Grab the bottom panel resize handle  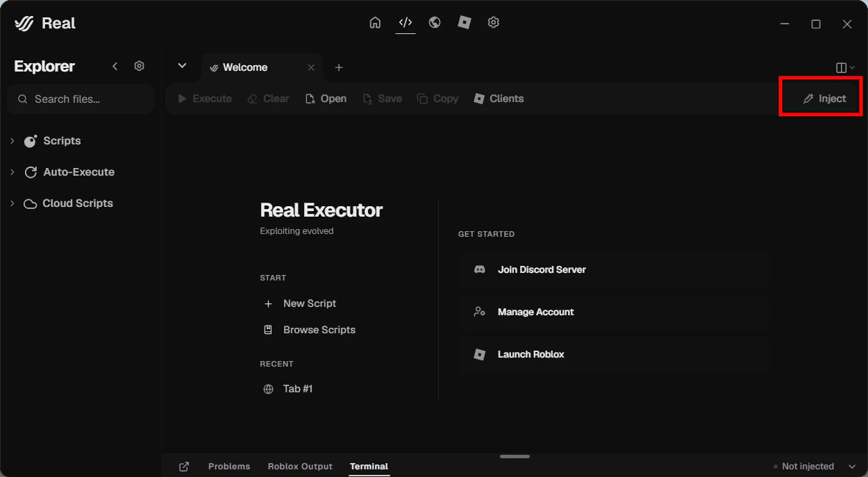tap(515, 456)
